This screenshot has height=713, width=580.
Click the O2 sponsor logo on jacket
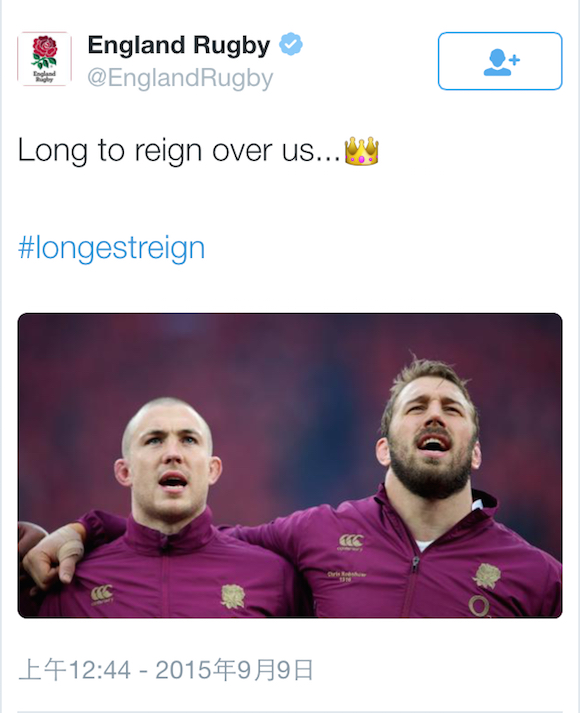click(480, 607)
